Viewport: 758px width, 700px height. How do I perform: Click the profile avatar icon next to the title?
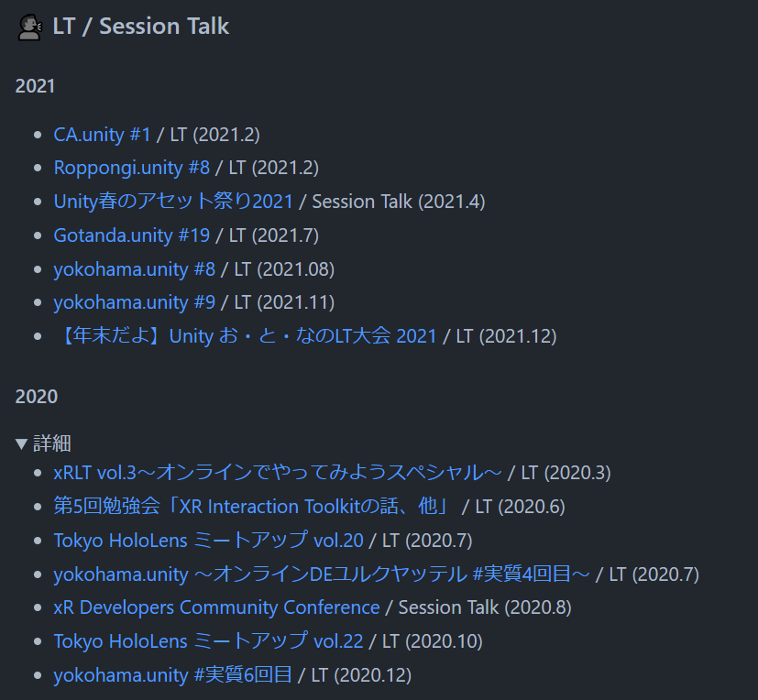point(30,27)
